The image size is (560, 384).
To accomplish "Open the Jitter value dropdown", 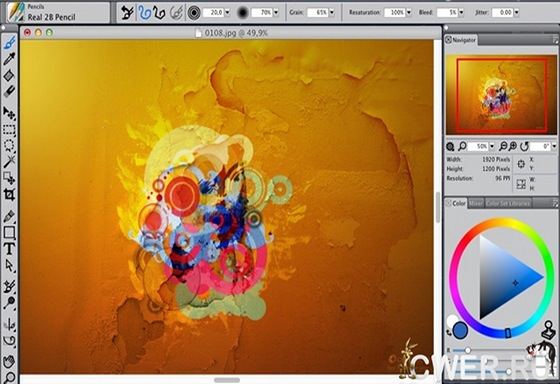I will tap(516, 13).
